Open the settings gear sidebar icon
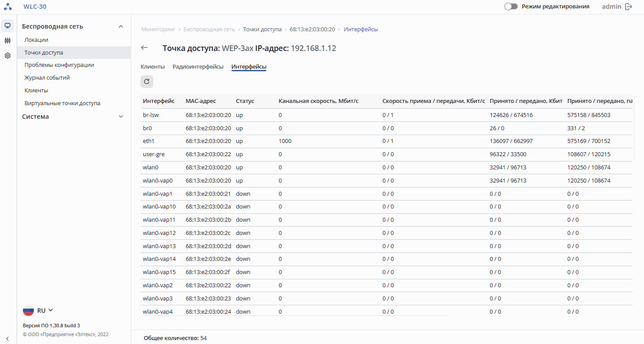 pos(7,56)
